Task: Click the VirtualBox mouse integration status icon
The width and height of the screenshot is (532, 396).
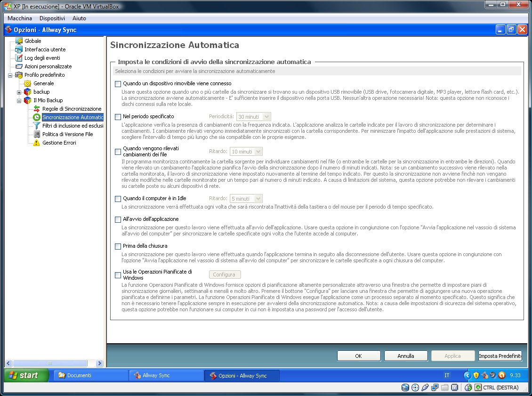Action: pos(468,388)
